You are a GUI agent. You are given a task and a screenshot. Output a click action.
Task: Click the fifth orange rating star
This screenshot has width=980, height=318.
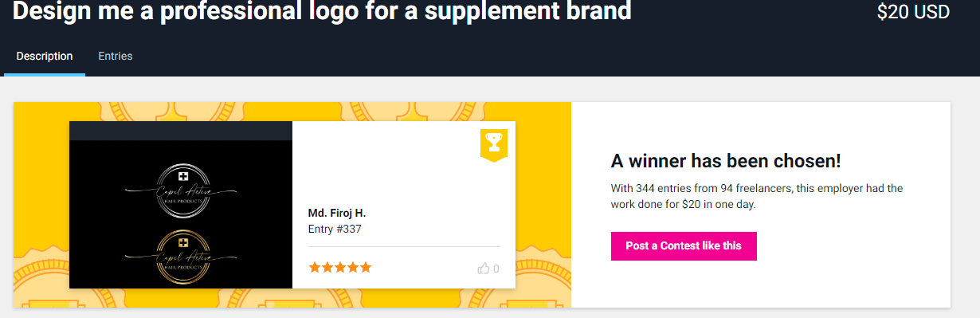[x=366, y=268]
